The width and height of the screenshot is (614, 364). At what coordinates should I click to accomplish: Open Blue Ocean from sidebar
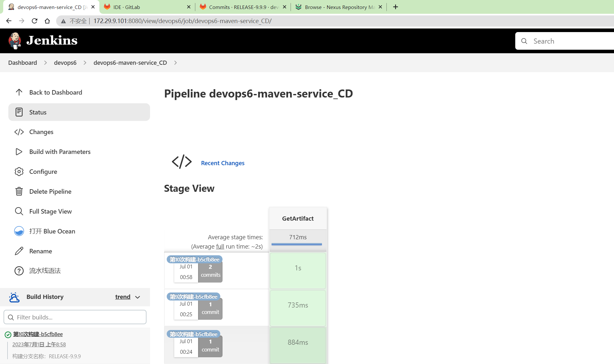(52, 231)
